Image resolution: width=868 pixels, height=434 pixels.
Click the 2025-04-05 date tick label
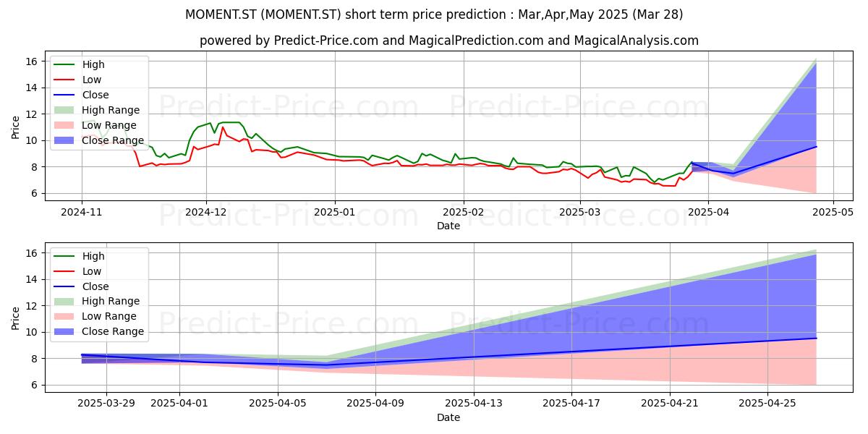(x=278, y=404)
